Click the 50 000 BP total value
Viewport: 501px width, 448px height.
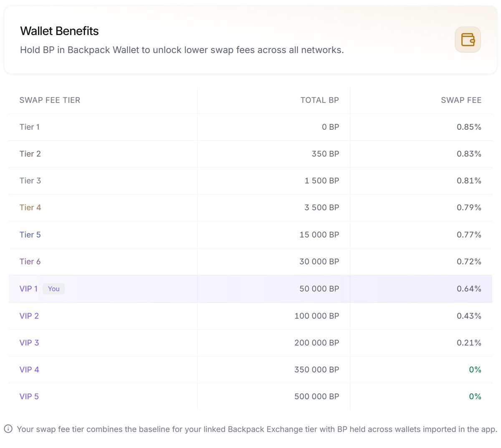click(x=319, y=289)
